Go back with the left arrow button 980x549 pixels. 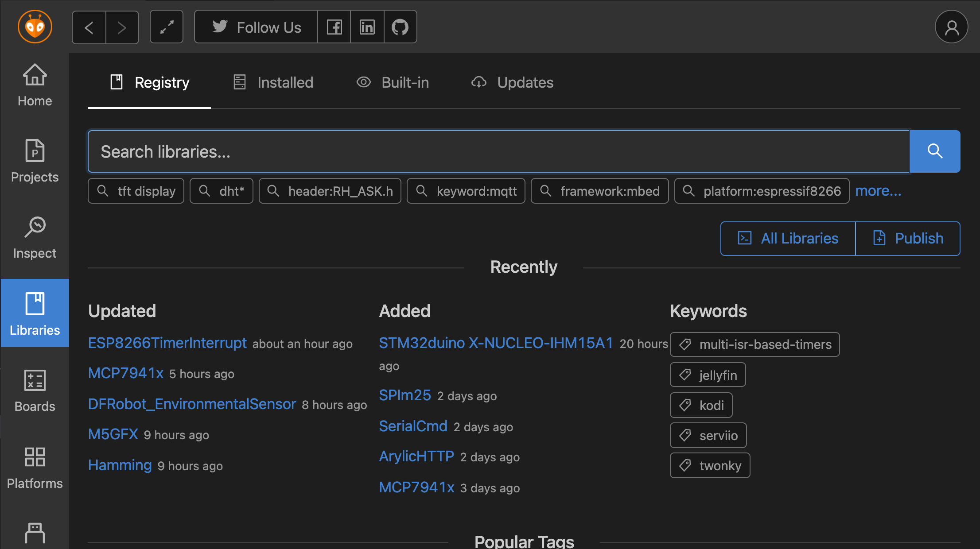[x=89, y=27]
